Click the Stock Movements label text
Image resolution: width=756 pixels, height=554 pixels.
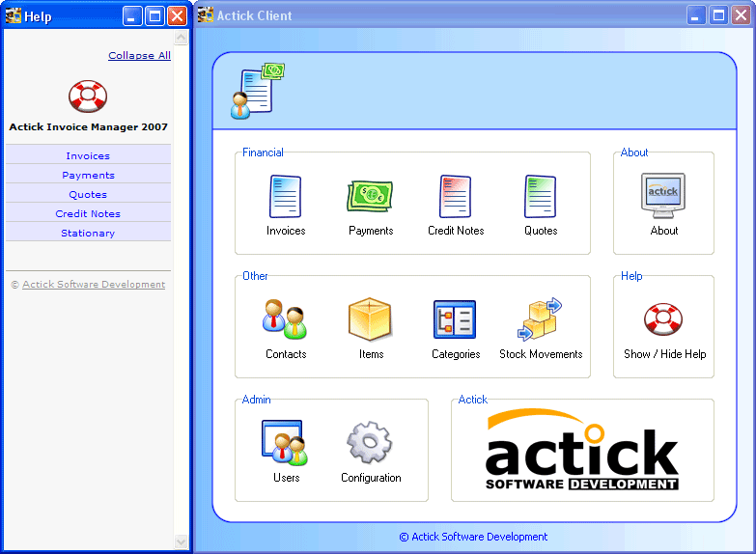[541, 354]
